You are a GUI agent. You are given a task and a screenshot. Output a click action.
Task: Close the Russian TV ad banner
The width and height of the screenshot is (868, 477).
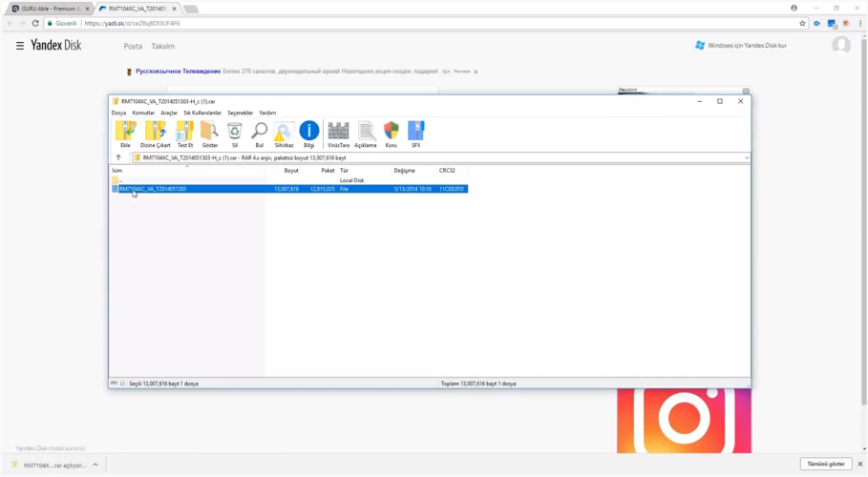coord(476,72)
